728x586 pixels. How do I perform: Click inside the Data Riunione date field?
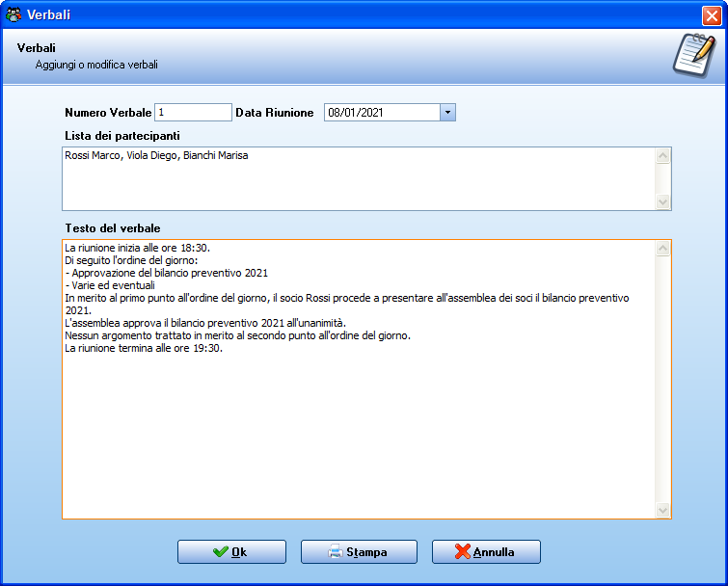tap(382, 112)
